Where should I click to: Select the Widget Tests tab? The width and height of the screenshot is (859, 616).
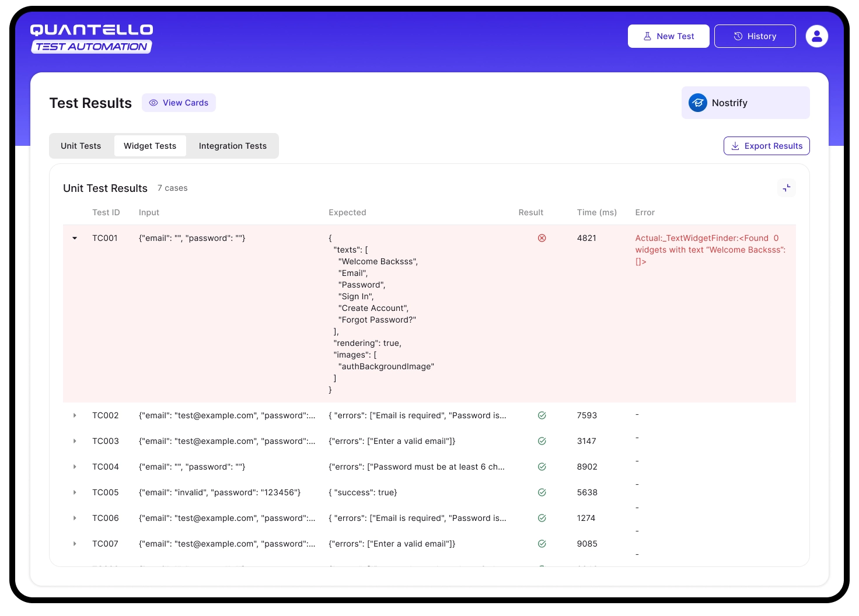[150, 146]
